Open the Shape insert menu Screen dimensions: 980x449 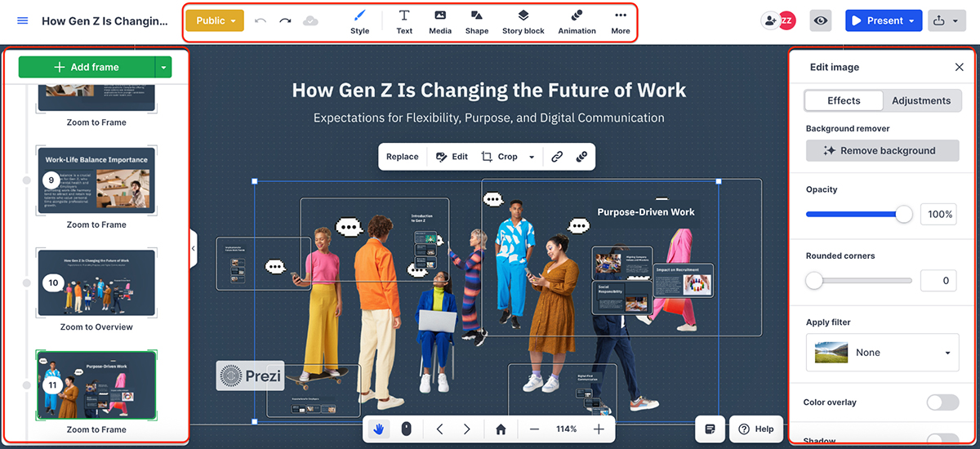(x=477, y=22)
